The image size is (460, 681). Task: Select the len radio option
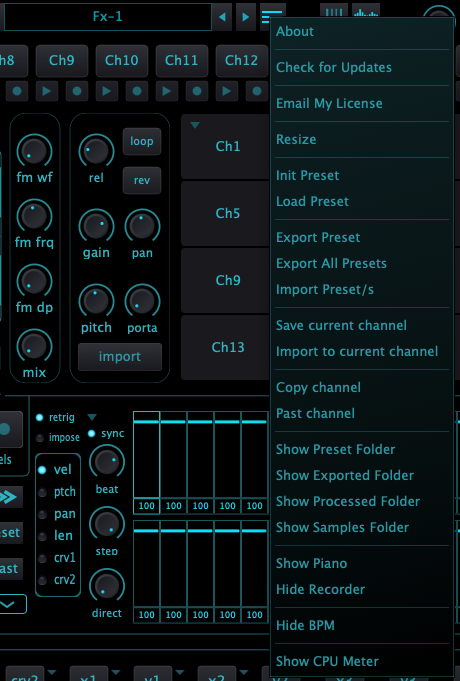click(42, 536)
